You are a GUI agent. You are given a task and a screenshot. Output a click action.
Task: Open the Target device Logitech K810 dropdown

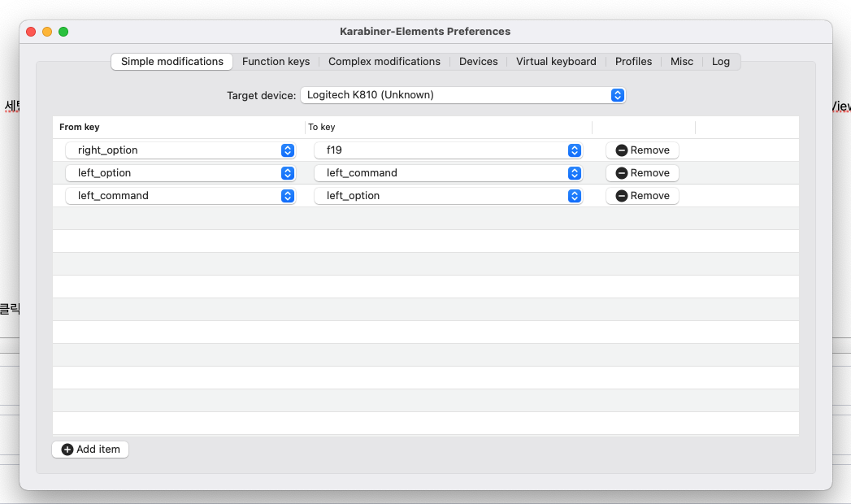point(462,95)
